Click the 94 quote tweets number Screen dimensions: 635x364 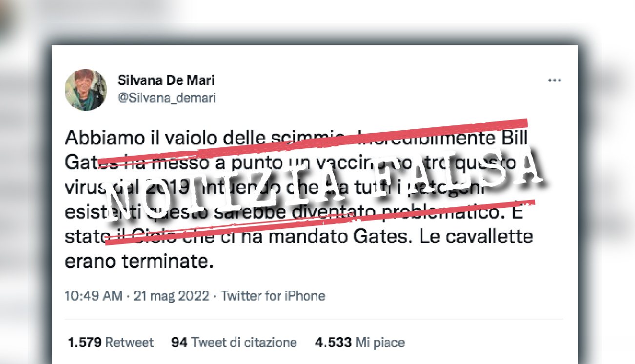[x=180, y=343]
